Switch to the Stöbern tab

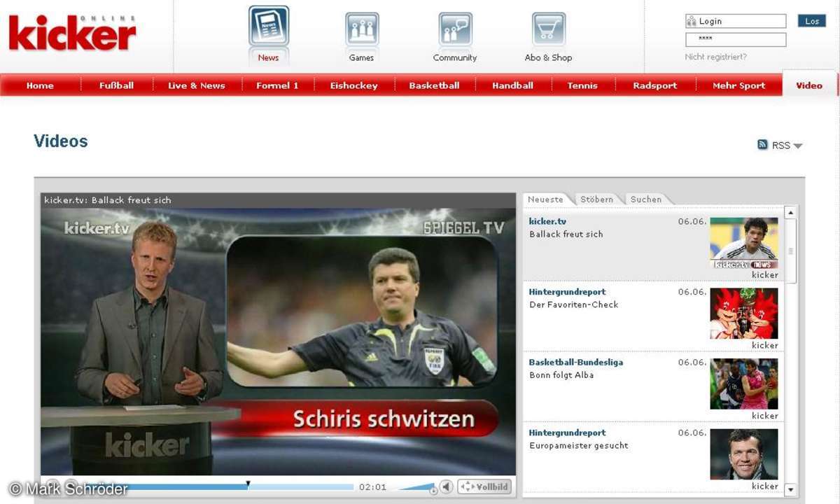pos(596,199)
